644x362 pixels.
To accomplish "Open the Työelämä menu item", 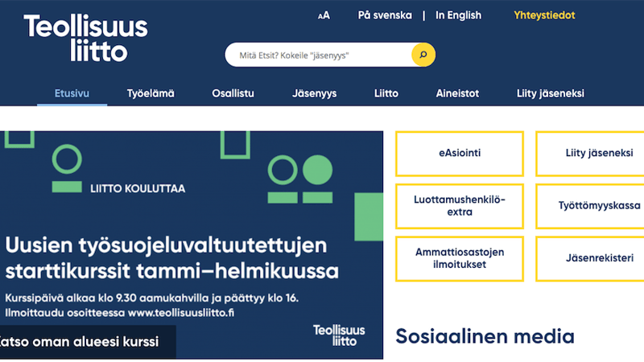I will [151, 93].
